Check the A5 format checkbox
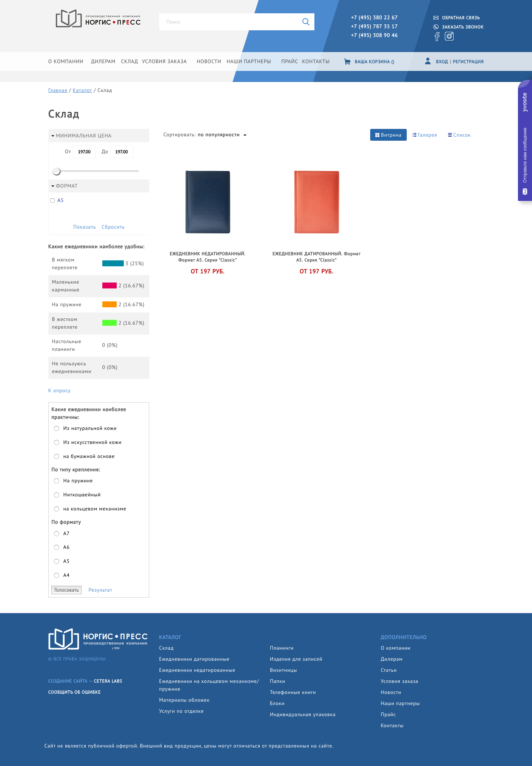Viewport: 532px width, 766px height. pos(52,201)
